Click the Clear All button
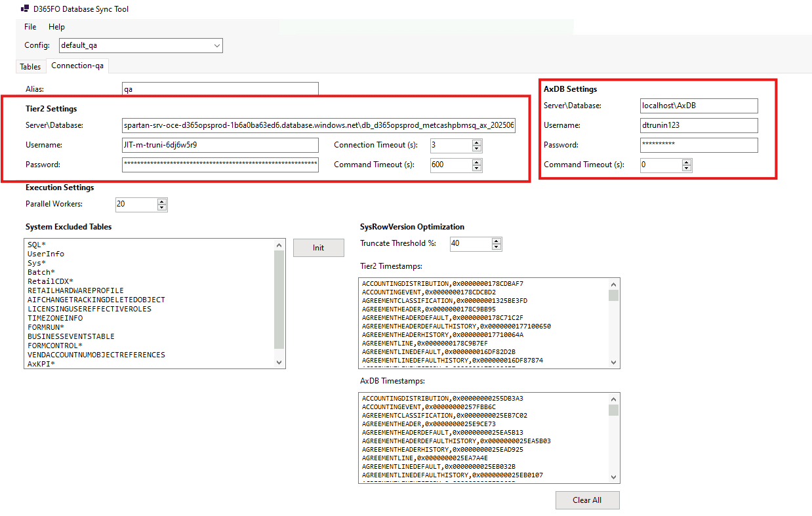 (x=587, y=500)
